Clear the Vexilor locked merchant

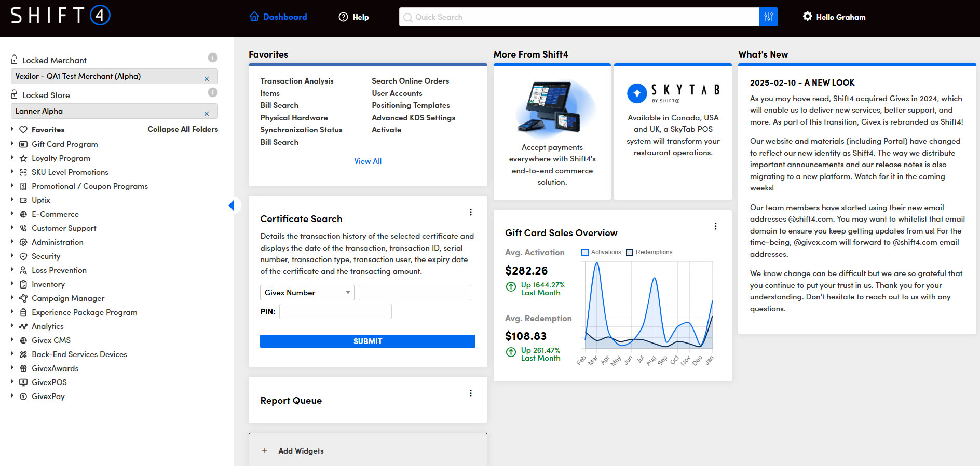[x=207, y=79]
